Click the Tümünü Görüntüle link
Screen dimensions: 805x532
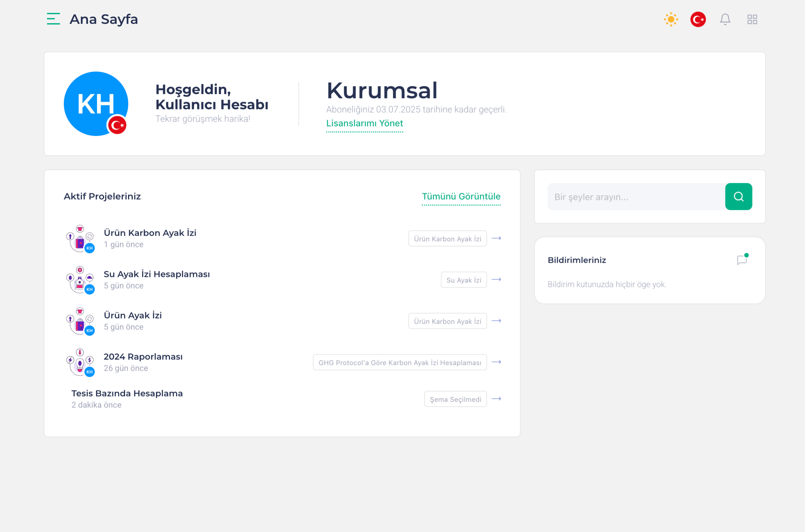pos(461,196)
